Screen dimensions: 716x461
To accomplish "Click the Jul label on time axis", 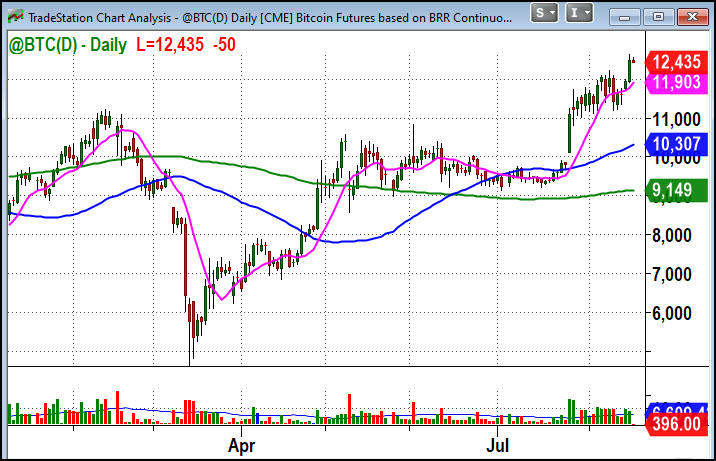I will tap(498, 445).
